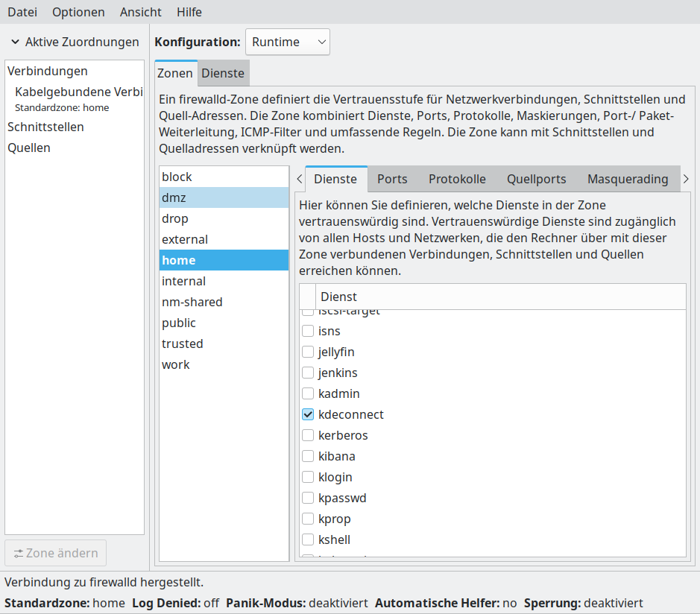Enable the kibana service checkbox
The width and height of the screenshot is (700, 614).
click(x=308, y=456)
